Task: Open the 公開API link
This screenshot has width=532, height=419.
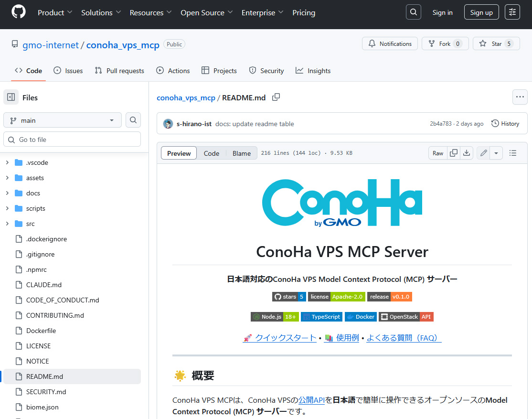Action: [311, 400]
